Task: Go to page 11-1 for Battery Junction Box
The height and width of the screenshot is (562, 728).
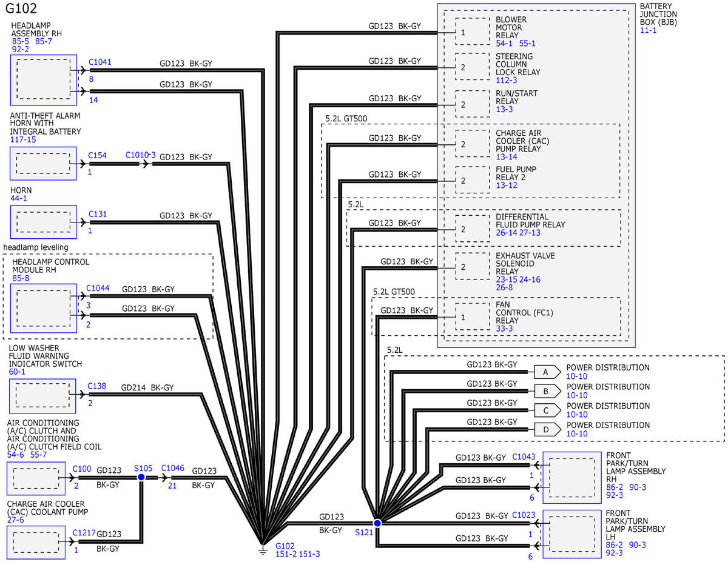Action: pyautogui.click(x=648, y=30)
